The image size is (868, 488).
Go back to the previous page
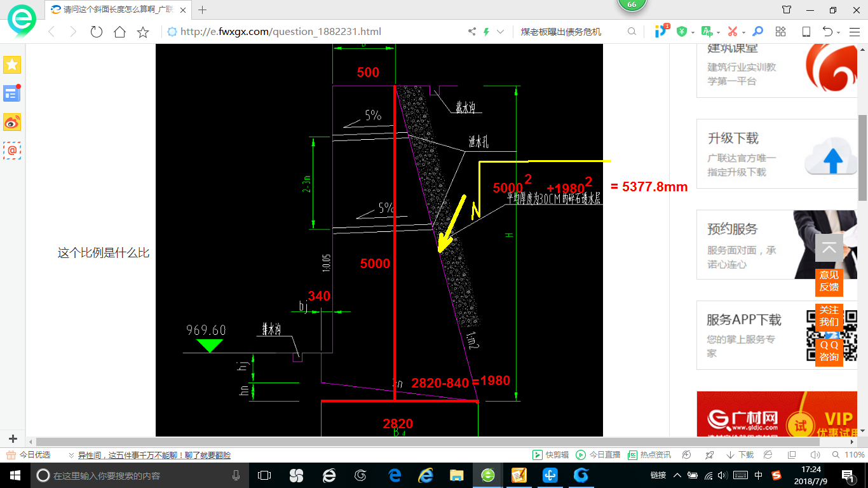pos(51,31)
